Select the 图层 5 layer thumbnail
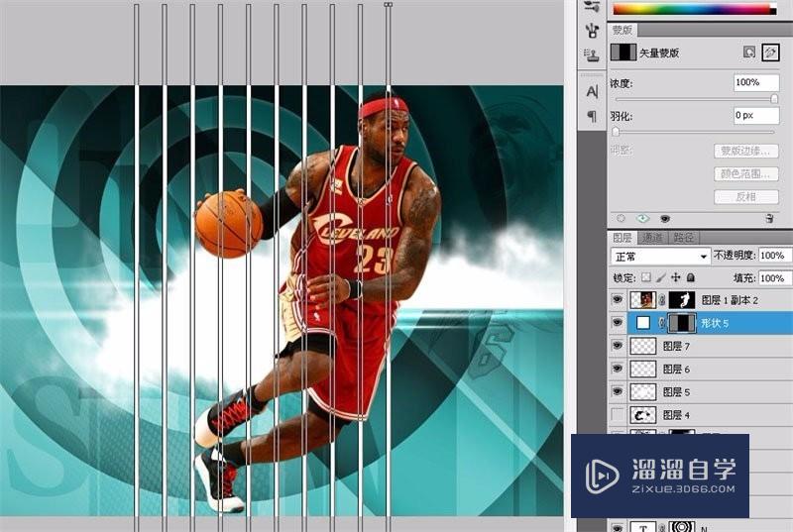This screenshot has height=532, width=793. click(x=642, y=391)
